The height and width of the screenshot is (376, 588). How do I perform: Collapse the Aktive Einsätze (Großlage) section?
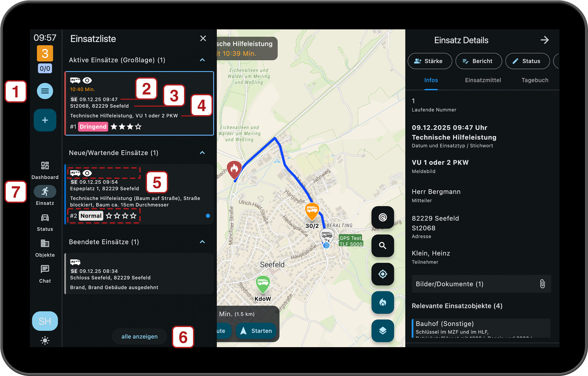202,60
